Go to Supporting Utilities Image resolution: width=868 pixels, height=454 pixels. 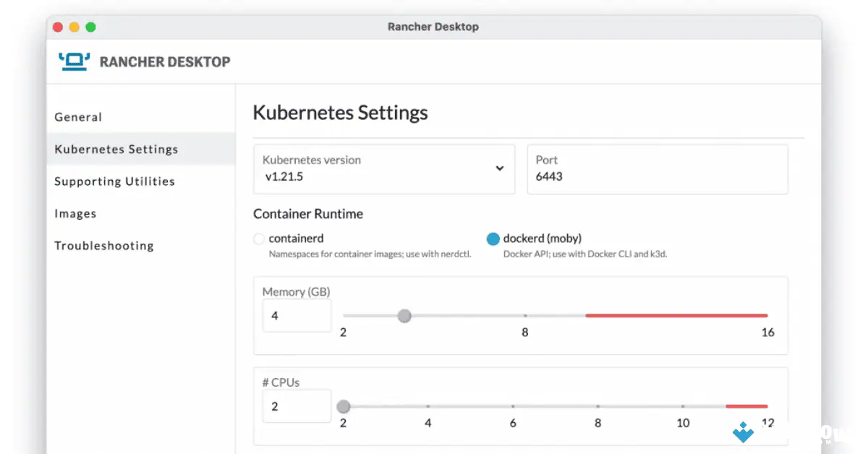click(114, 181)
